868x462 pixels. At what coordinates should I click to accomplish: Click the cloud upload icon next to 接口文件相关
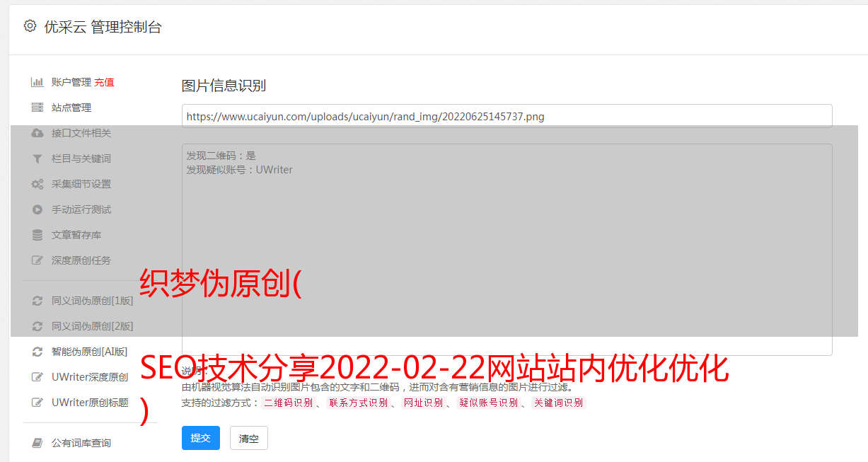37,133
